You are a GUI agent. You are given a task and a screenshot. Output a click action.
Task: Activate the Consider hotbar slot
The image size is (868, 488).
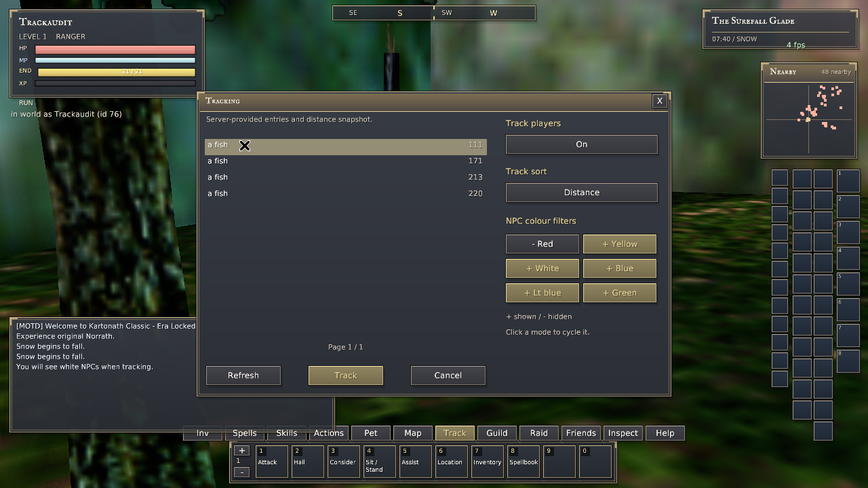pyautogui.click(x=344, y=462)
